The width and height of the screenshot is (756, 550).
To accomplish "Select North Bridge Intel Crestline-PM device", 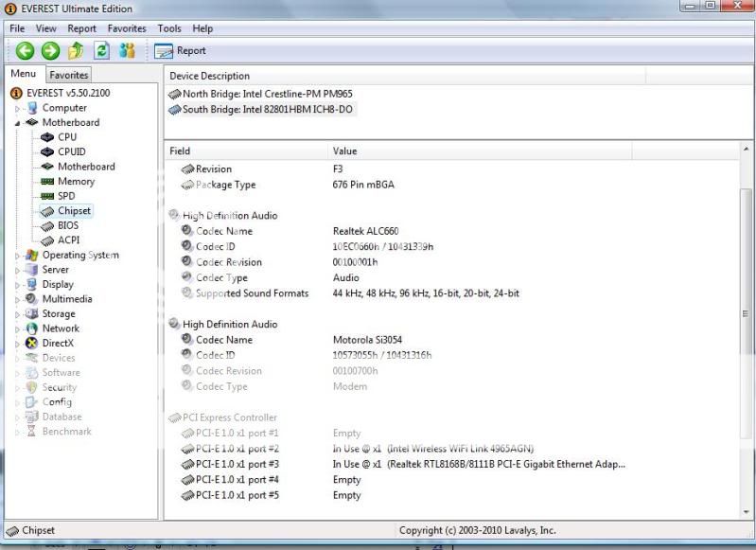I will pos(261,94).
